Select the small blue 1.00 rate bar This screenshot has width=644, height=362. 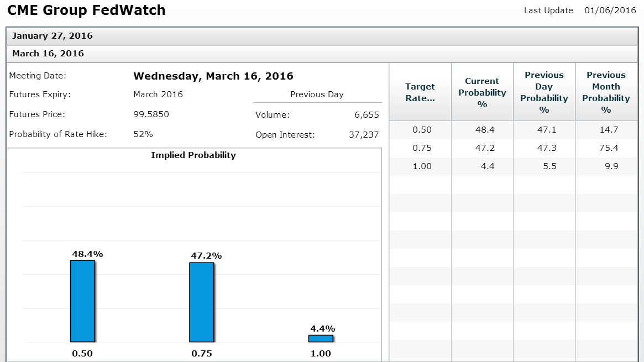click(x=321, y=338)
